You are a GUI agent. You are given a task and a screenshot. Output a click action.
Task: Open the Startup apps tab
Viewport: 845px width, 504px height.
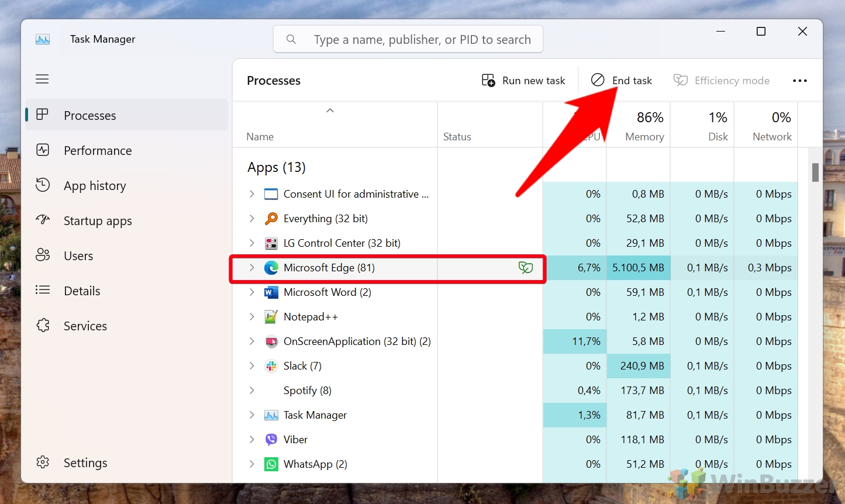127,220
